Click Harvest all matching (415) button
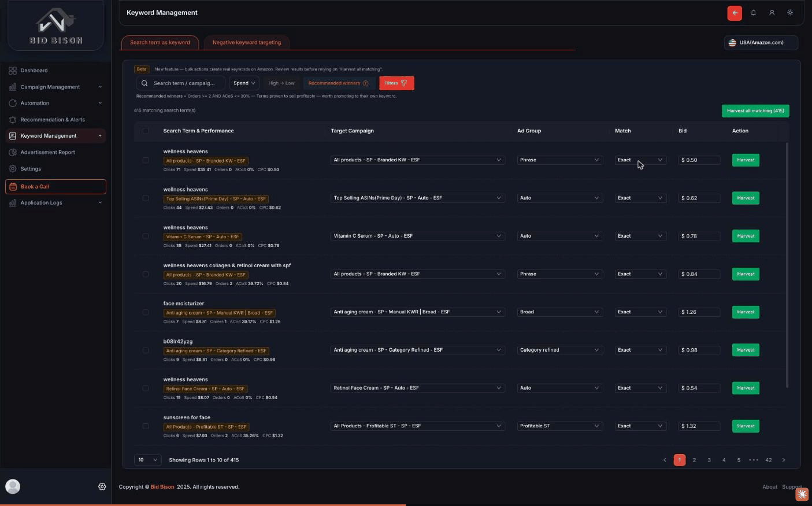Screen dimensions: 812x506 click(x=755, y=111)
